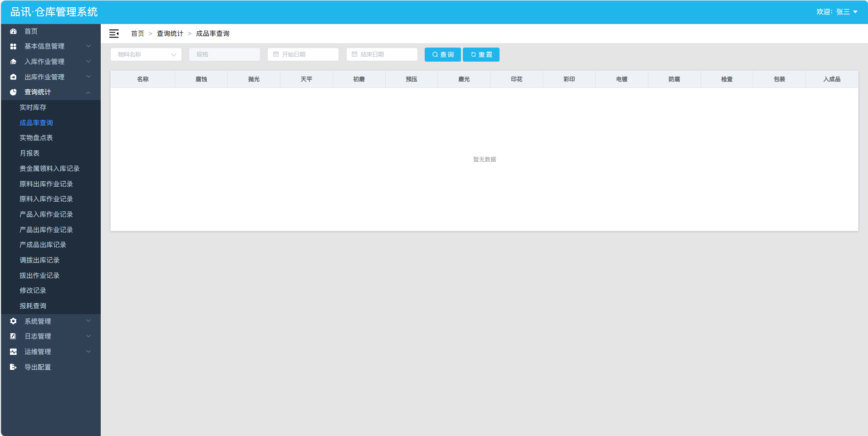Click the 出库作业管理 icon
Viewport: 868px width, 436px height.
coord(13,77)
